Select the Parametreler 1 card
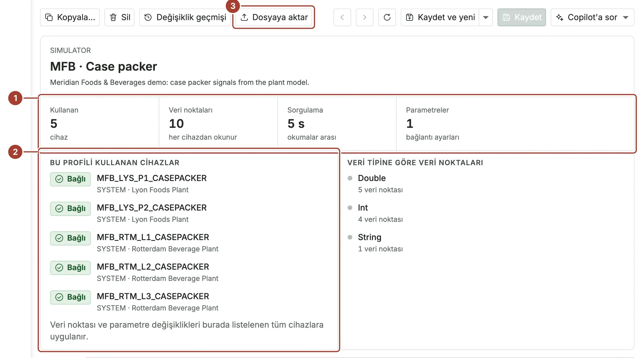Viewport: 644px width, 358px height. 515,124
